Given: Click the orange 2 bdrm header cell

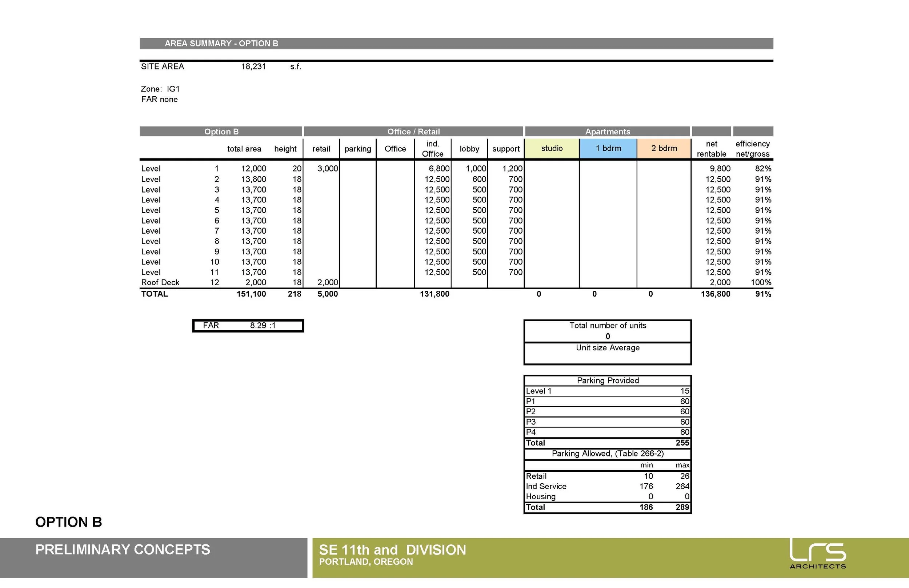Looking at the screenshot, I should coord(664,148).
